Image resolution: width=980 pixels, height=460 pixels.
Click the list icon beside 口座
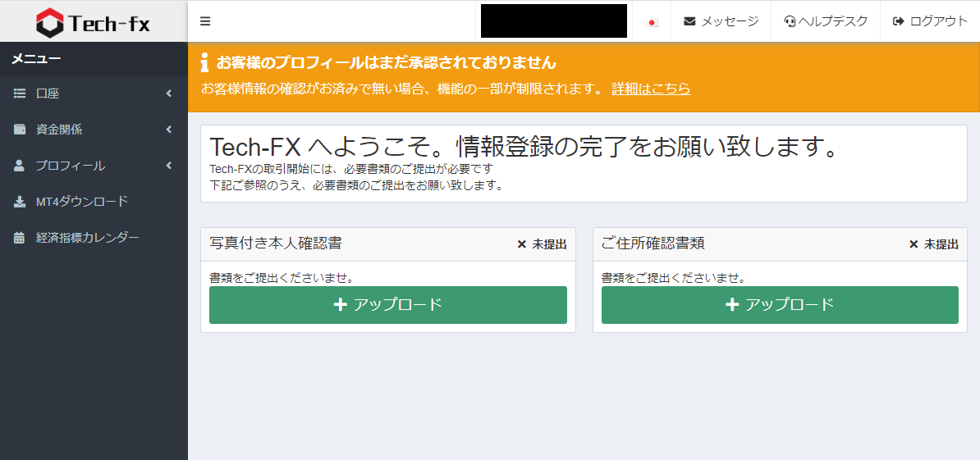[20, 93]
